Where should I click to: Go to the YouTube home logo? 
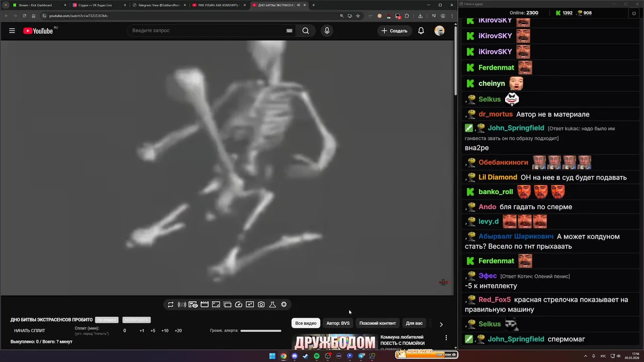point(38,31)
